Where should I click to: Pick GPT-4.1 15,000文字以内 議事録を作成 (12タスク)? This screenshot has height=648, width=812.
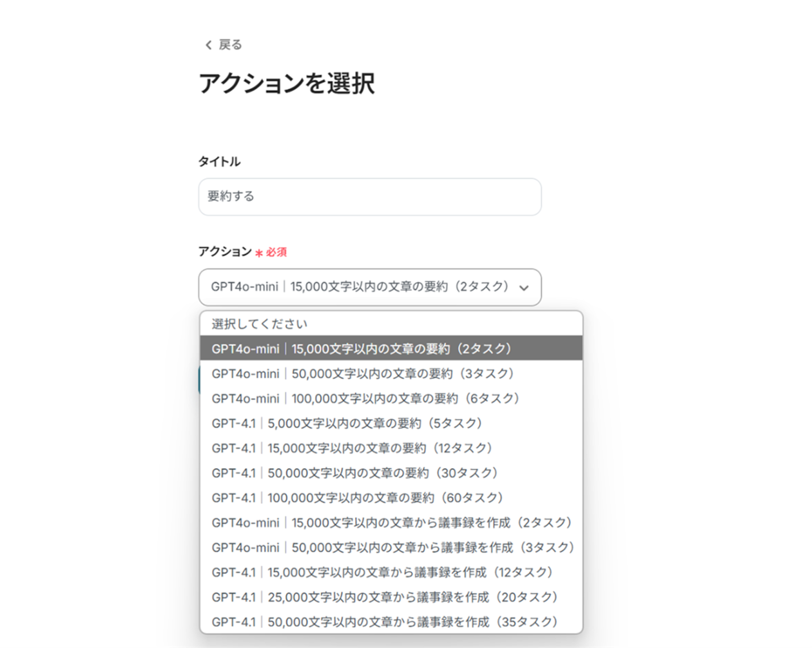[391, 572]
